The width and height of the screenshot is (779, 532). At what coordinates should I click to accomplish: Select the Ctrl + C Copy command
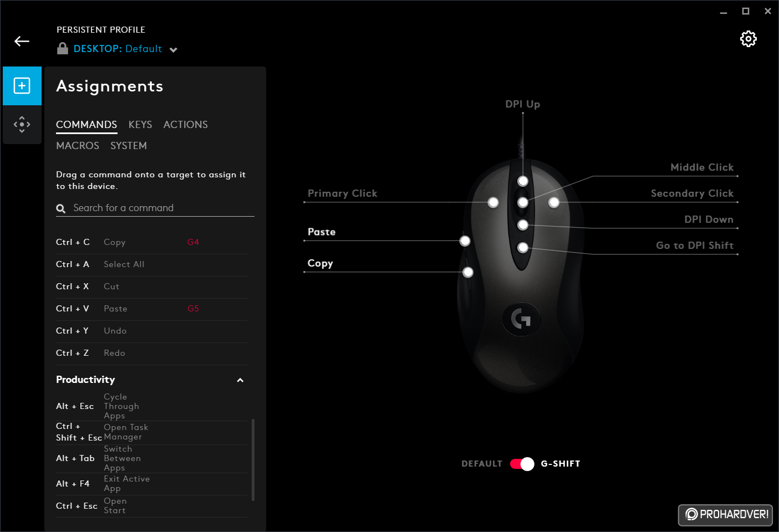(x=151, y=242)
